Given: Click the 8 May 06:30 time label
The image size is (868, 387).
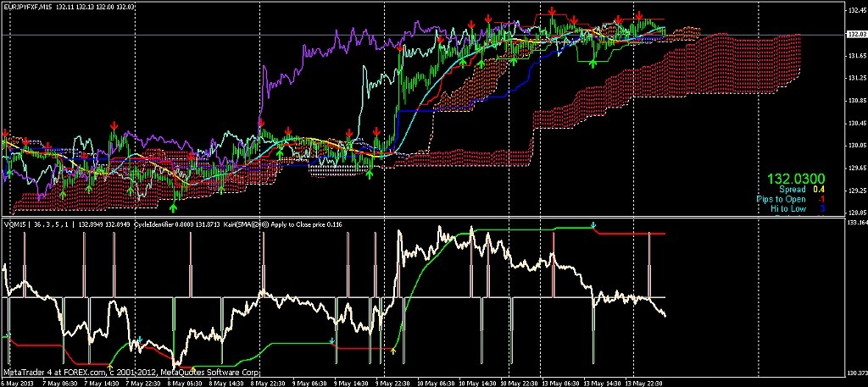Looking at the screenshot, I should coord(186,383).
